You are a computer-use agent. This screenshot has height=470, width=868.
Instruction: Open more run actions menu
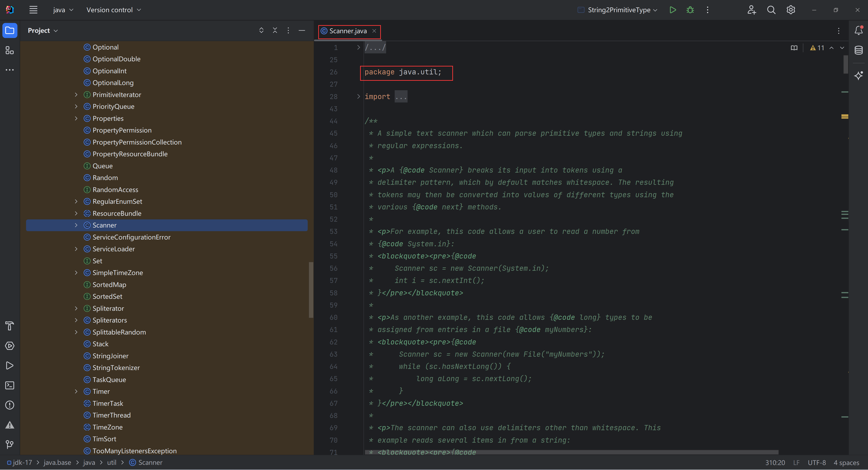click(708, 10)
